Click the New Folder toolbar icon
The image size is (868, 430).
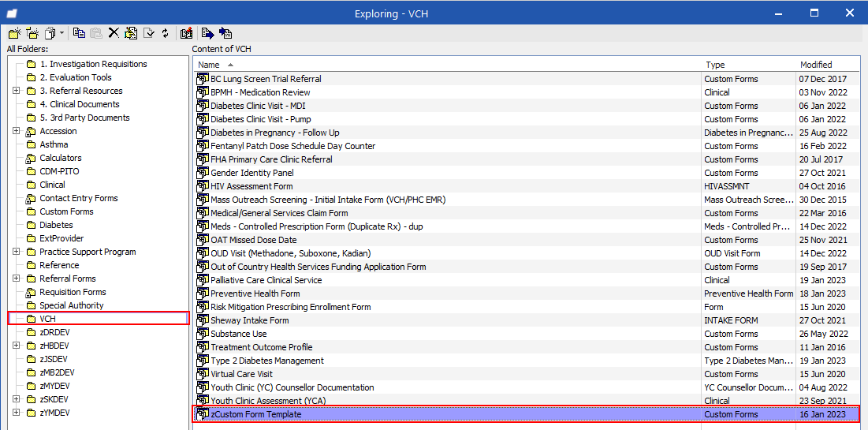click(15, 33)
